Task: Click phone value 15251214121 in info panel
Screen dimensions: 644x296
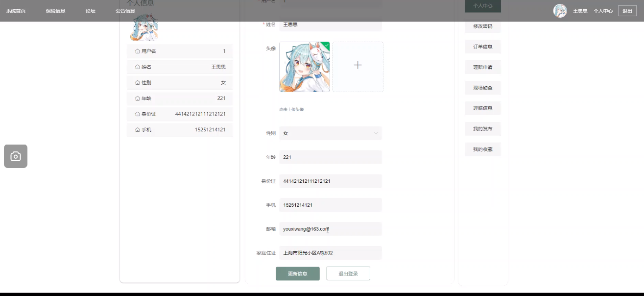Action: tap(210, 130)
